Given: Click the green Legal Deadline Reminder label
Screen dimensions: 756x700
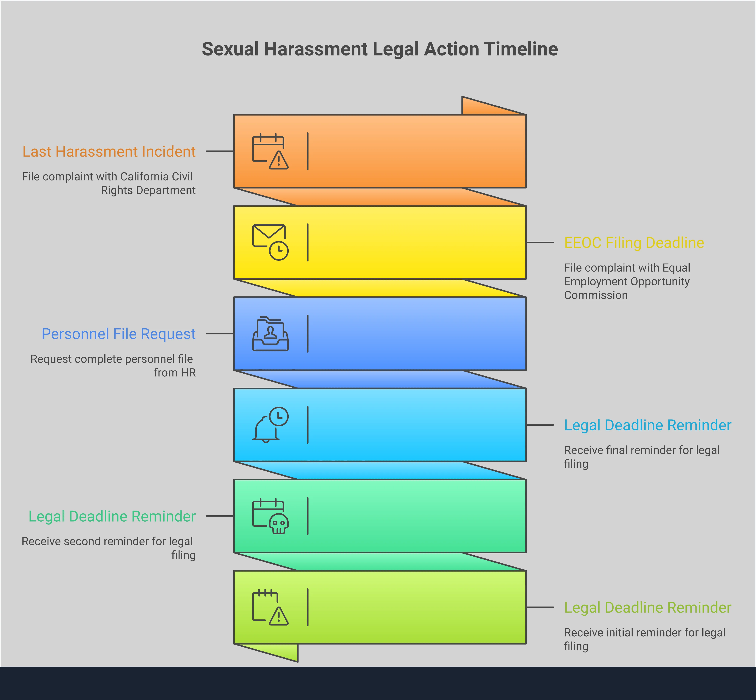Looking at the screenshot, I should [x=112, y=516].
